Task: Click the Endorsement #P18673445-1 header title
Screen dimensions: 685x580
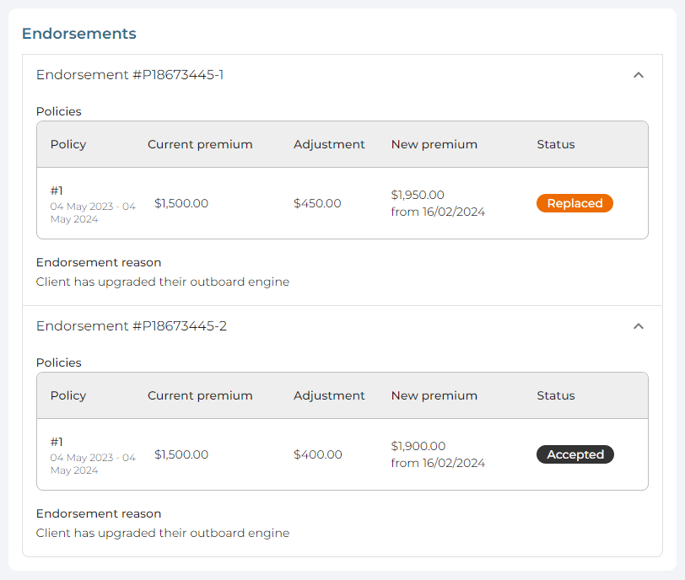Action: [x=130, y=75]
